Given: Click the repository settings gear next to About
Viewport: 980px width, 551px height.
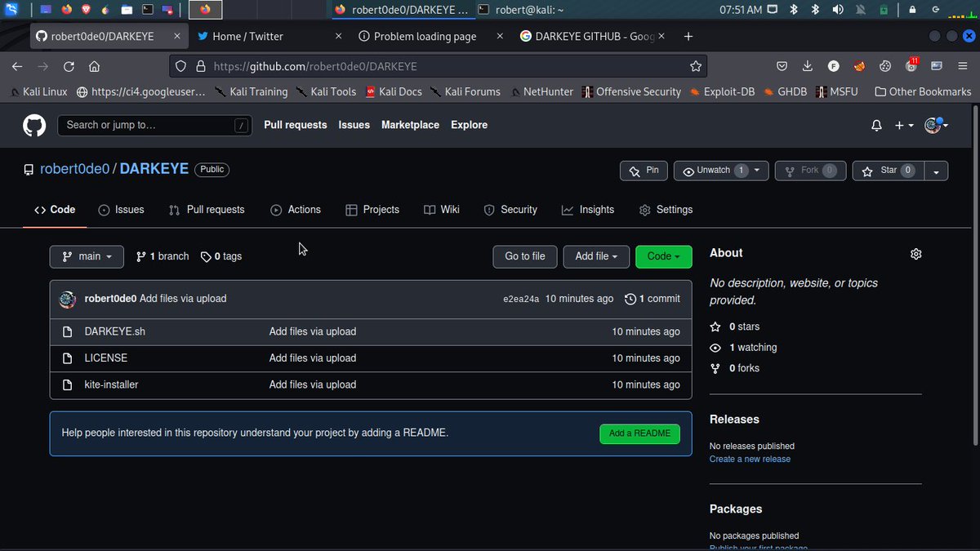Looking at the screenshot, I should (915, 254).
